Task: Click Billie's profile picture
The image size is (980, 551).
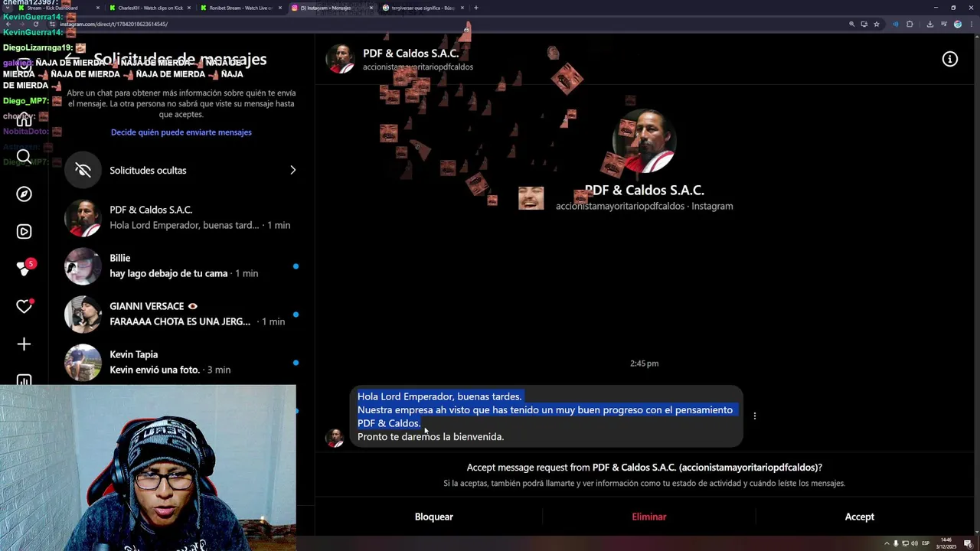Action: tap(83, 266)
